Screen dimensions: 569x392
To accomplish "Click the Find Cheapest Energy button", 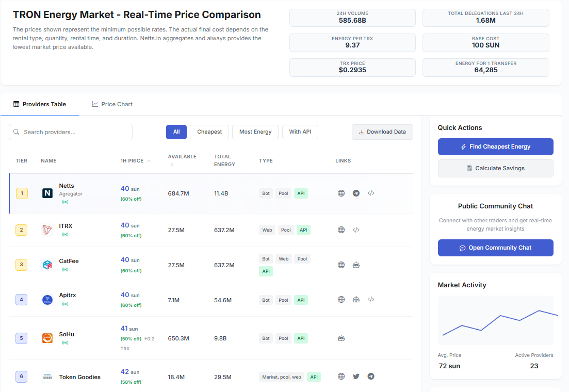I will click(495, 147).
